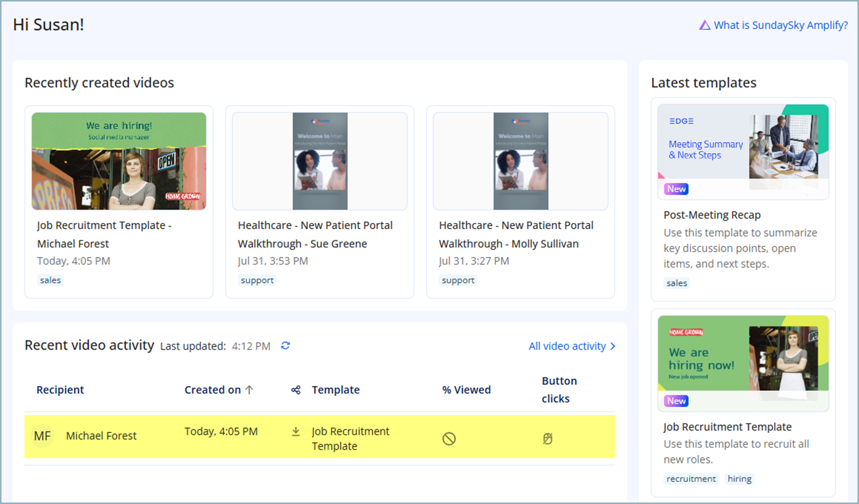The width and height of the screenshot is (859, 504).
Task: Sort by the % Viewed column header
Action: point(466,390)
